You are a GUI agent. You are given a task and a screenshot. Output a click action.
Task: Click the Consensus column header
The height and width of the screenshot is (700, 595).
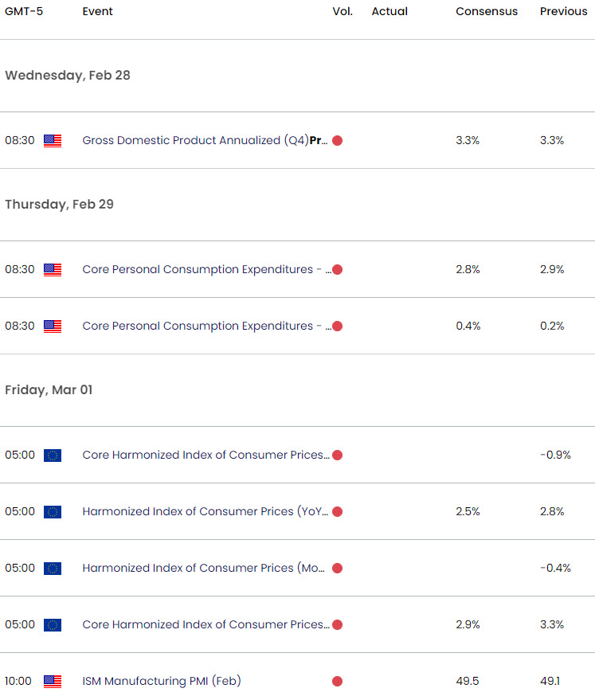pyautogui.click(x=487, y=12)
